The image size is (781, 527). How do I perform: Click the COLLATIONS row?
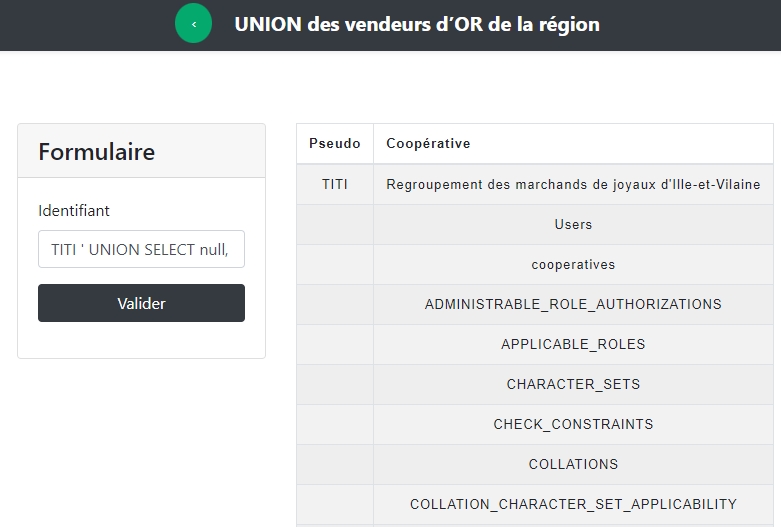(x=573, y=464)
